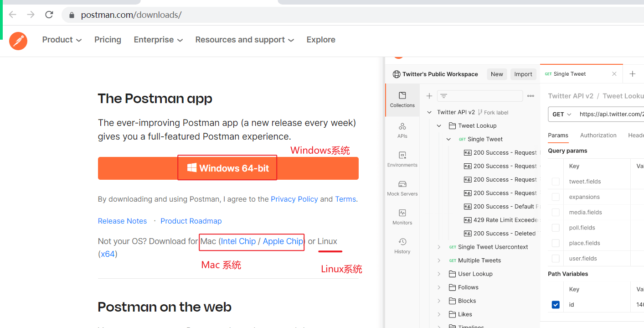This screenshot has height=328, width=644.
Task: Expand the Multiple Tweets request
Action: [x=439, y=260]
